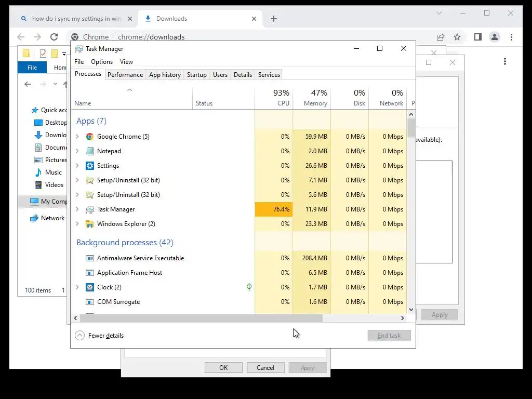Expand the Settings process row

coord(77,166)
